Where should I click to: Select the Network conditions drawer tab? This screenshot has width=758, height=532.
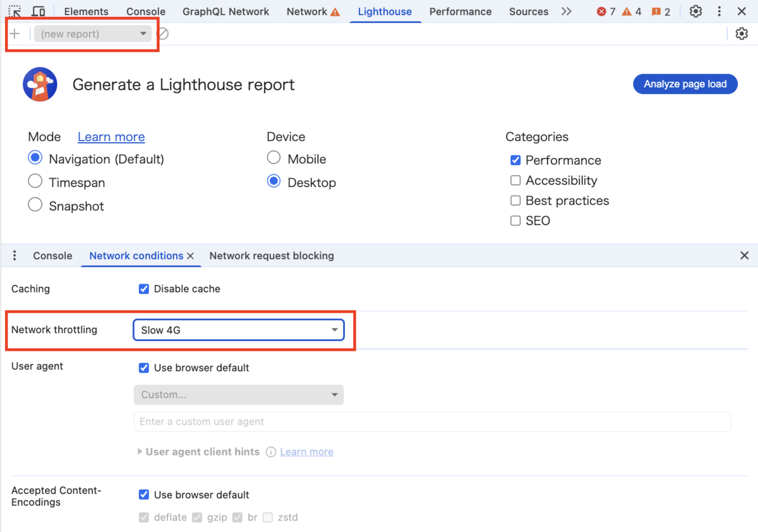(x=136, y=256)
